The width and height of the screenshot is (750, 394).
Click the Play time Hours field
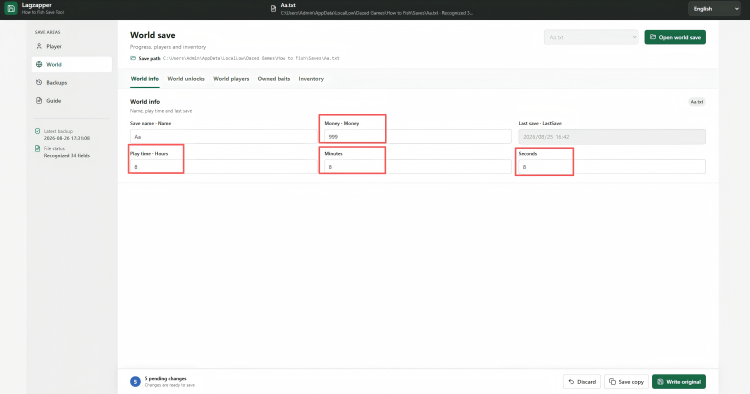pos(223,167)
